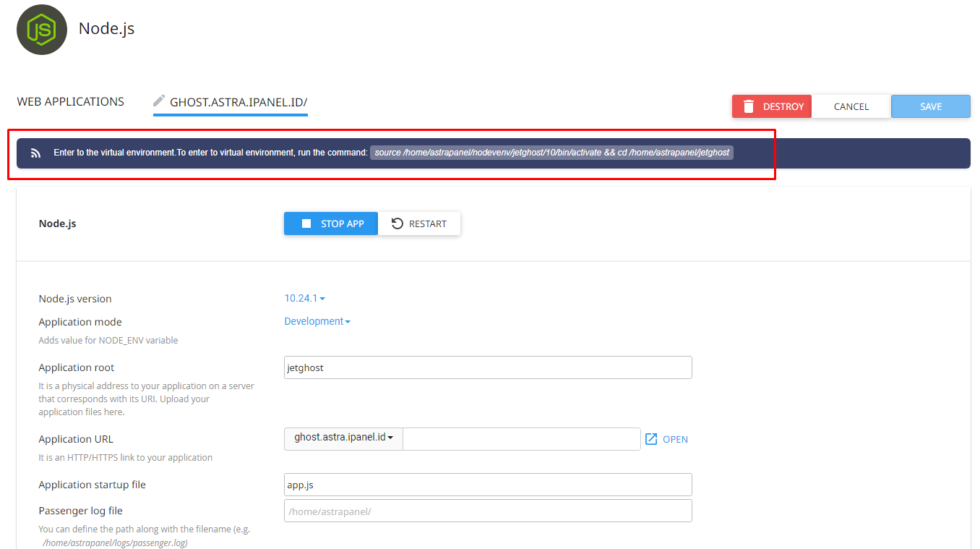Click the empty Application URL path field
The width and height of the screenshot is (980, 549).
pyautogui.click(x=521, y=438)
